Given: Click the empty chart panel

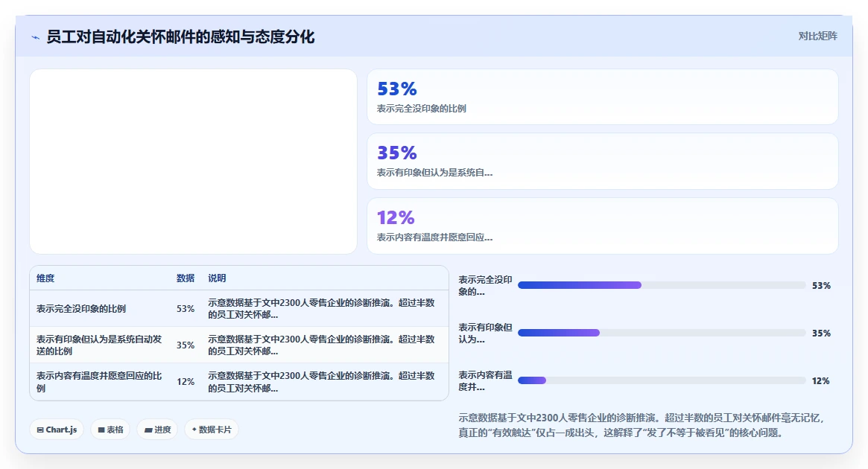Looking at the screenshot, I should (193, 162).
